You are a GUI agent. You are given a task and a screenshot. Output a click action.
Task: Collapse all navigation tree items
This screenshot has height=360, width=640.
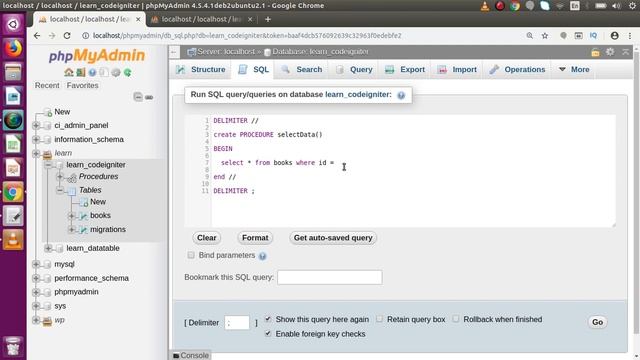(138, 97)
